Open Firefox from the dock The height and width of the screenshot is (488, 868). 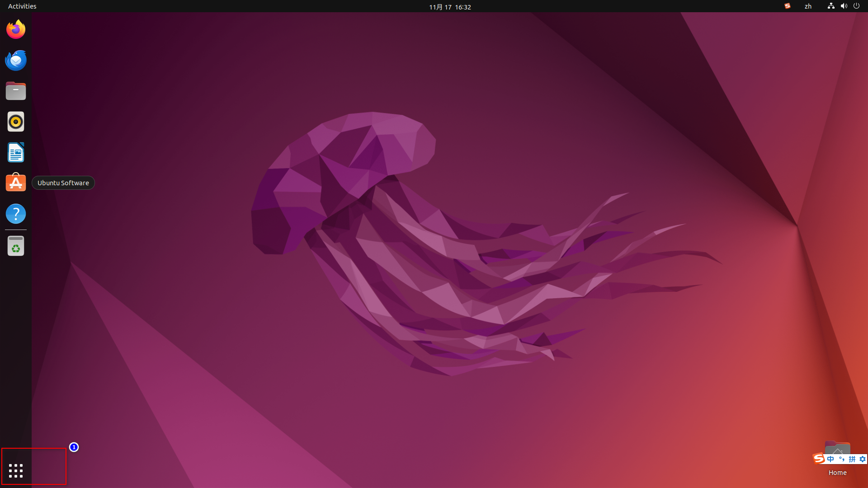(x=16, y=29)
